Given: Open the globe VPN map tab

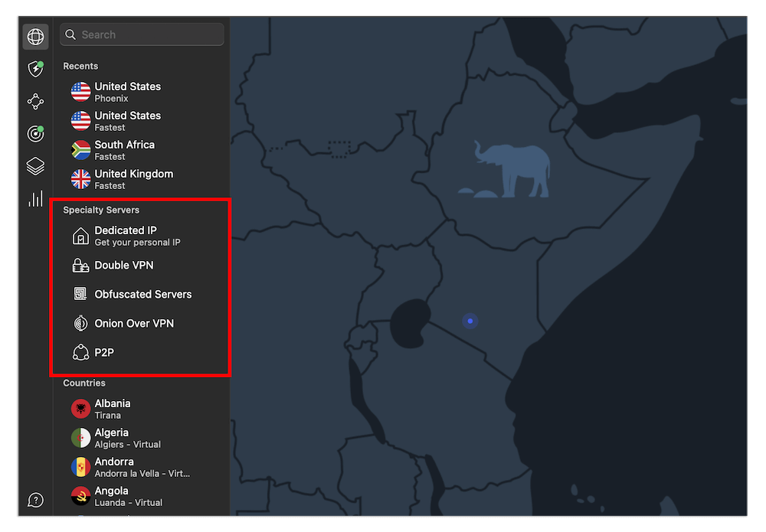Looking at the screenshot, I should point(35,36).
